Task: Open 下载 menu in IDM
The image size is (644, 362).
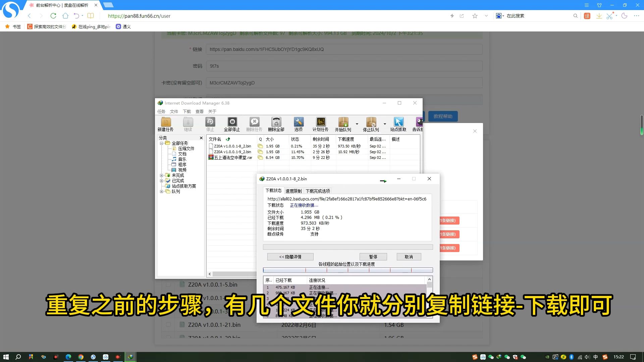Action: 187,112
